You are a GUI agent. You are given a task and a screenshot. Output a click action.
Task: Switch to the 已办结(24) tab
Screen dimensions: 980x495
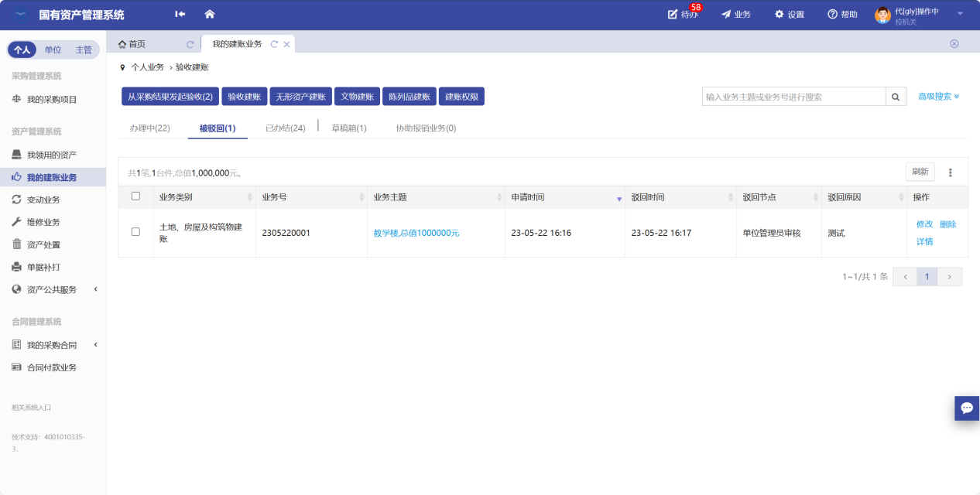tap(285, 128)
